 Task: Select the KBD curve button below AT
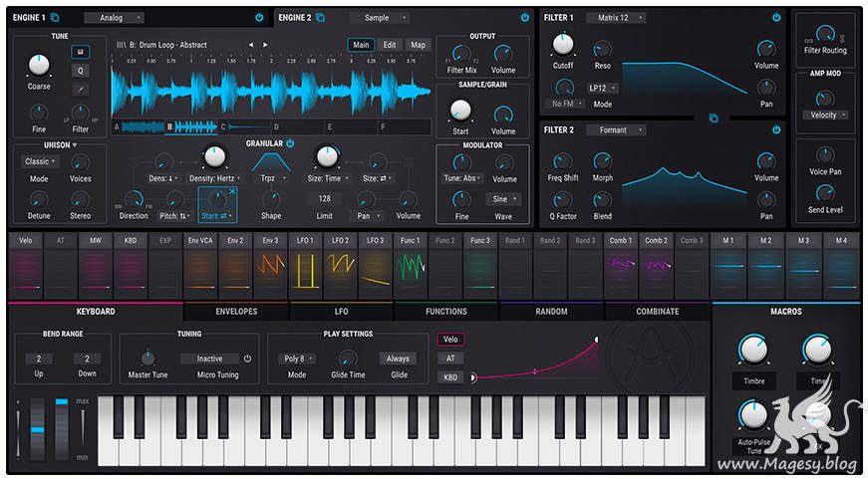[450, 377]
